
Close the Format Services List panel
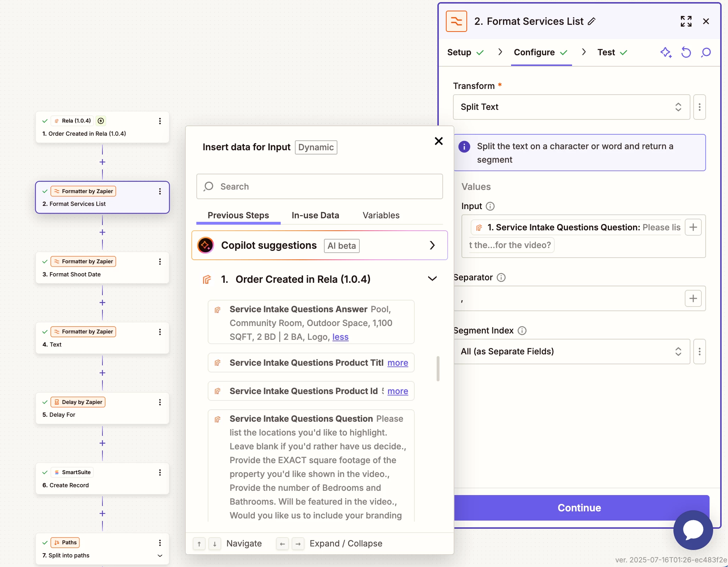click(706, 21)
